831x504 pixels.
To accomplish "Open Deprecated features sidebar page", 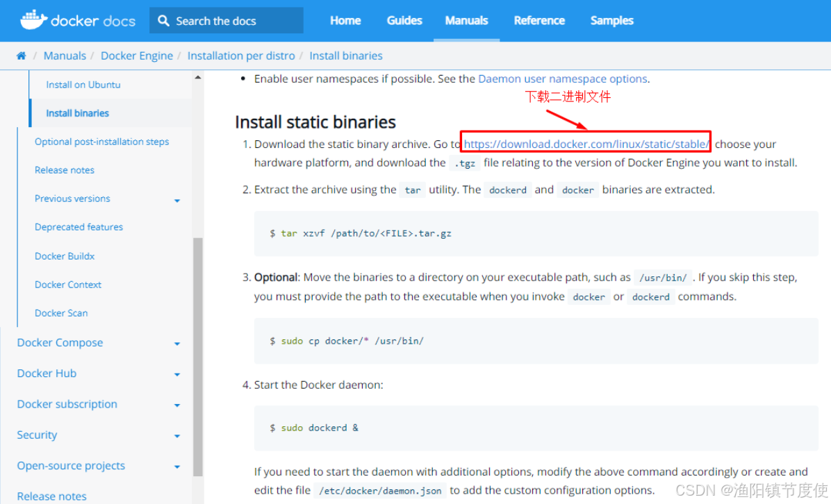I will click(79, 227).
